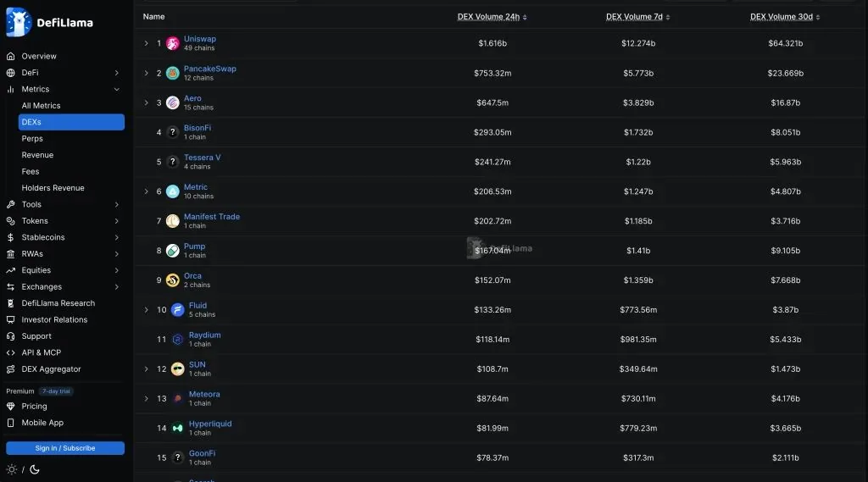Click the Pump protocol pill icon
Screen dimensions: 868x482
click(173, 251)
